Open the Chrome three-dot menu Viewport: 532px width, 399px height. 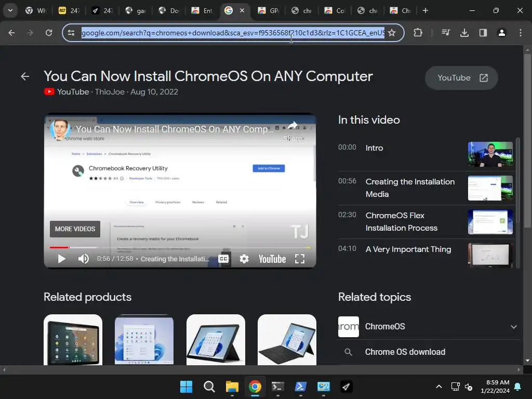[521, 33]
